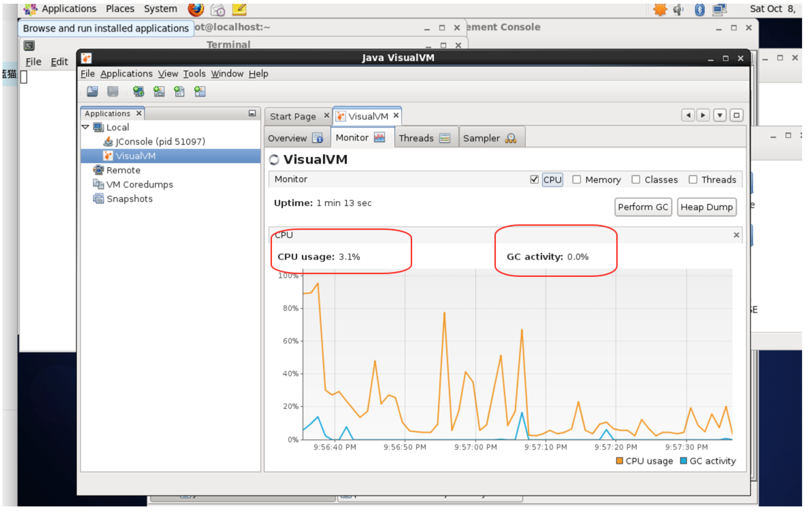Image resolution: width=812 pixels, height=513 pixels.
Task: Click the orange CPU usage legend swatch
Action: point(619,461)
